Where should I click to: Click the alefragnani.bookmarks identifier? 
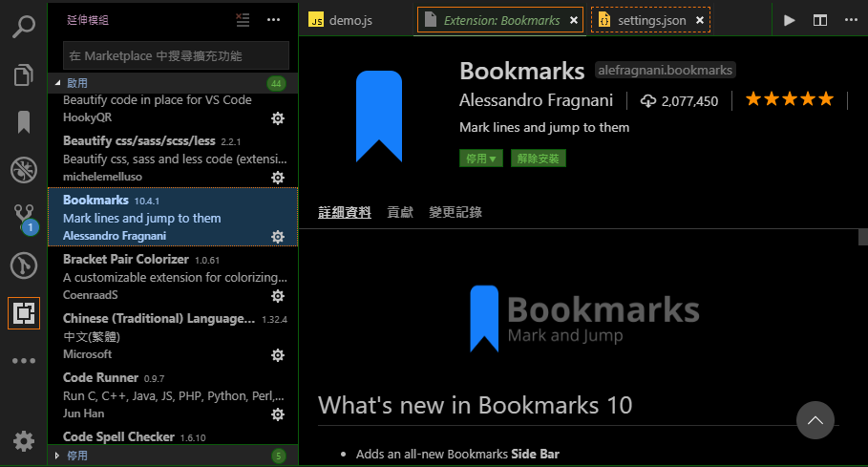(x=665, y=71)
